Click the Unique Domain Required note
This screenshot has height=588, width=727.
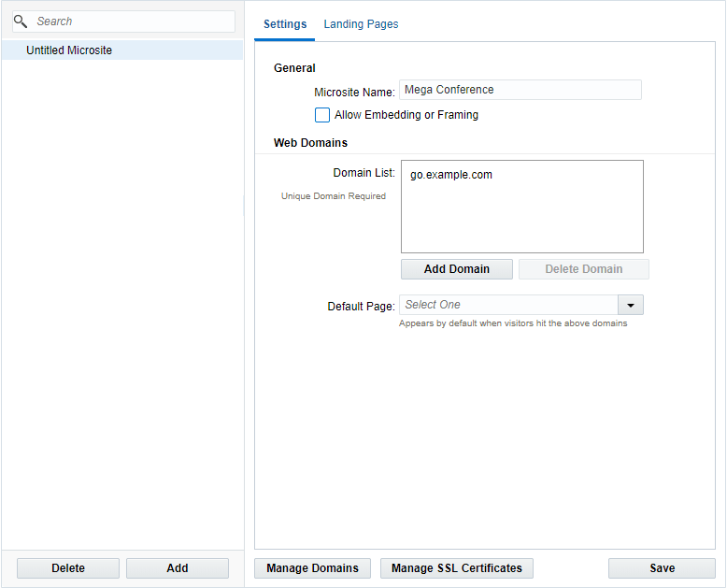[334, 196]
